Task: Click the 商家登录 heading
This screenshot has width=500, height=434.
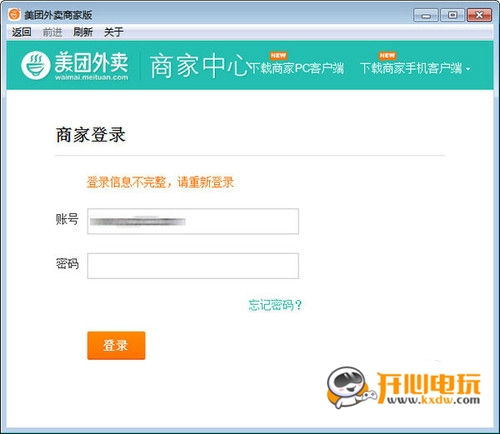Action: click(91, 135)
